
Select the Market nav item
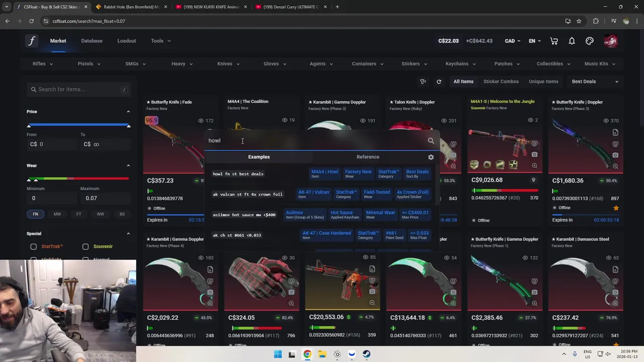[x=58, y=41]
